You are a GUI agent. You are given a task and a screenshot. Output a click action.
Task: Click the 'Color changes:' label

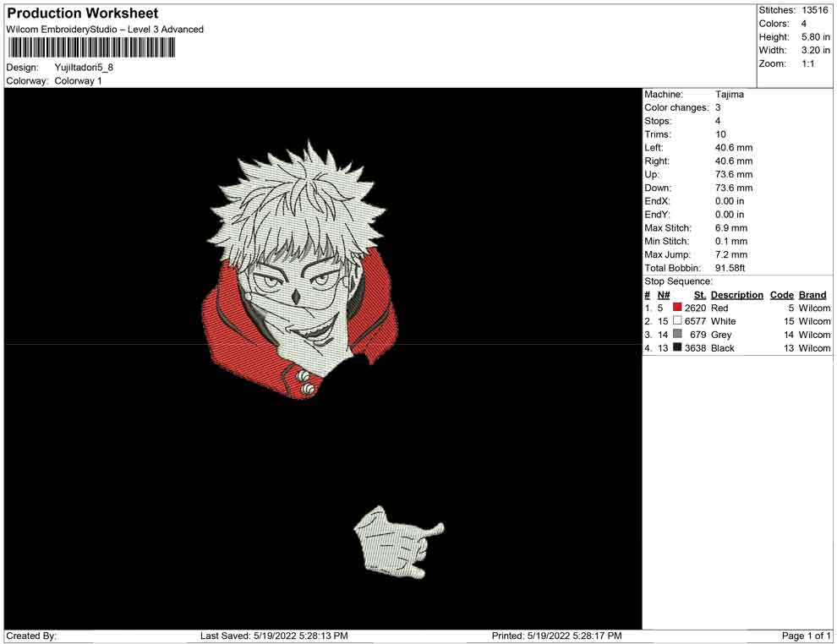coord(676,108)
